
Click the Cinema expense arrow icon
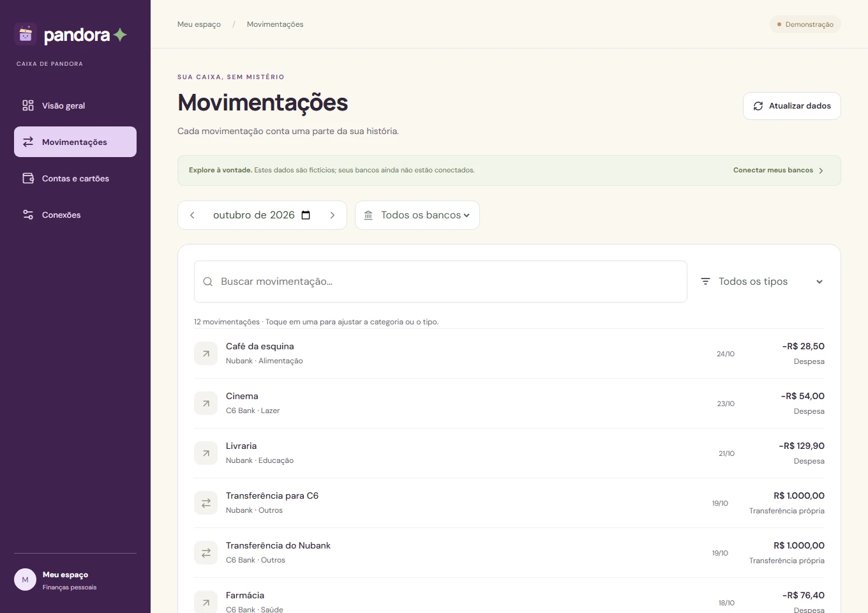pos(206,404)
